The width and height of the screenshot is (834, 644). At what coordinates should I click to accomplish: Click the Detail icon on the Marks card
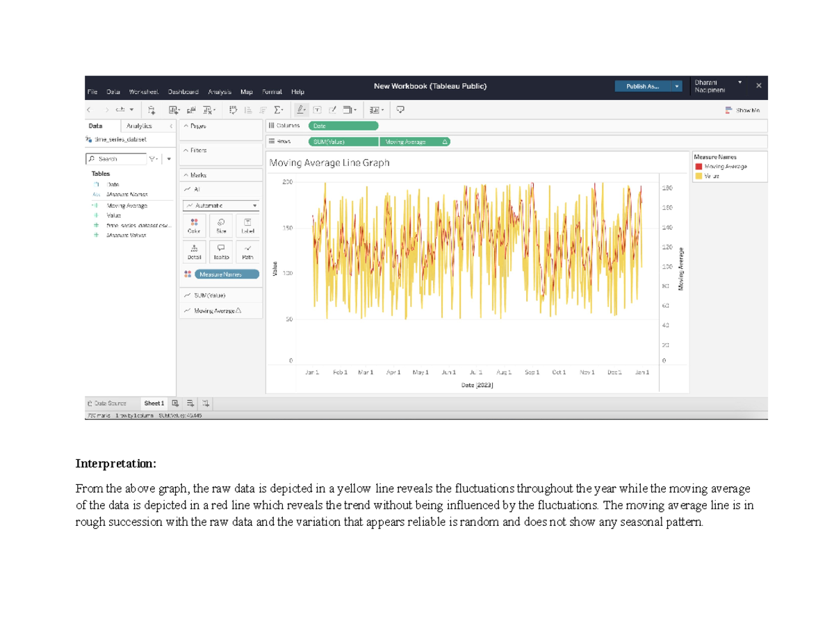pos(194,251)
